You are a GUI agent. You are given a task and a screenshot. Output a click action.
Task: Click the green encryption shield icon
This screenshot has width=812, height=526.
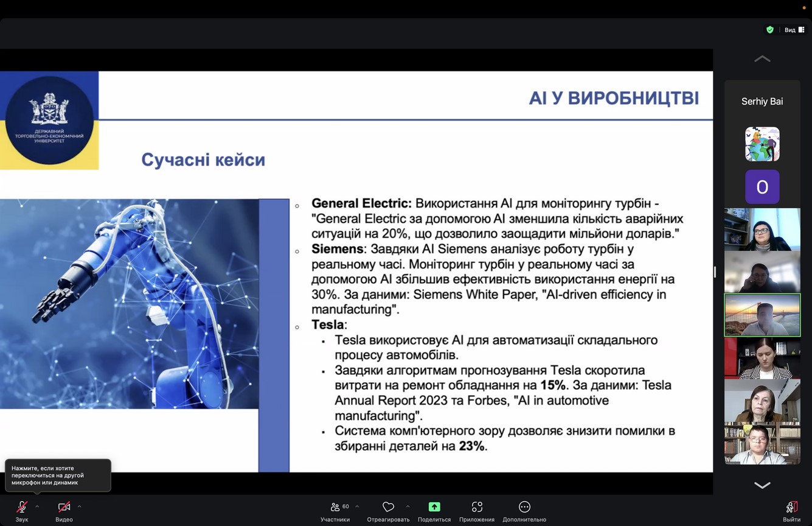click(x=770, y=30)
